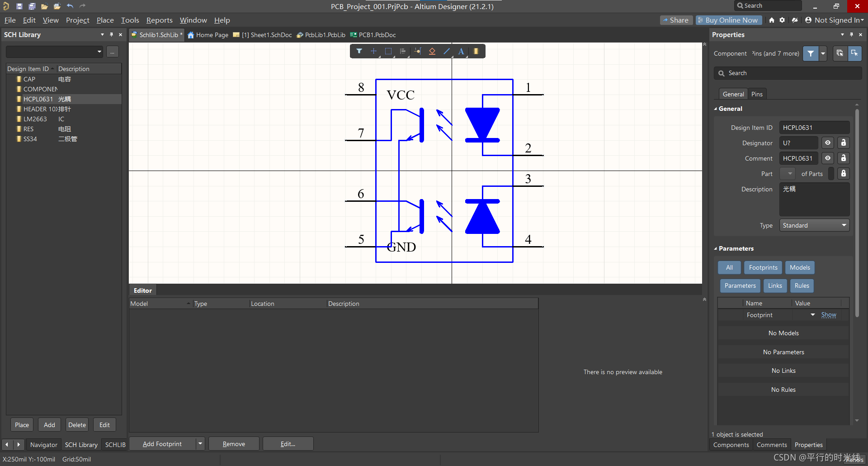Click the Delete component button
The height and width of the screenshot is (466, 868).
pos(77,425)
